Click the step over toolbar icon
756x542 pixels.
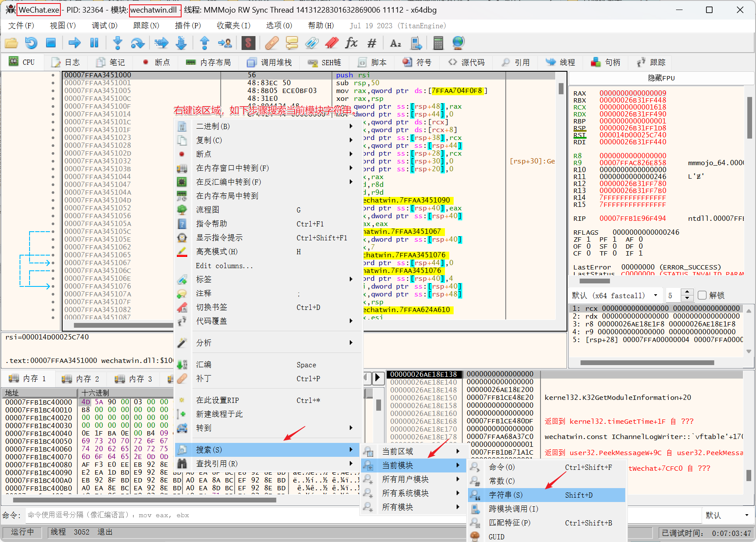(138, 43)
